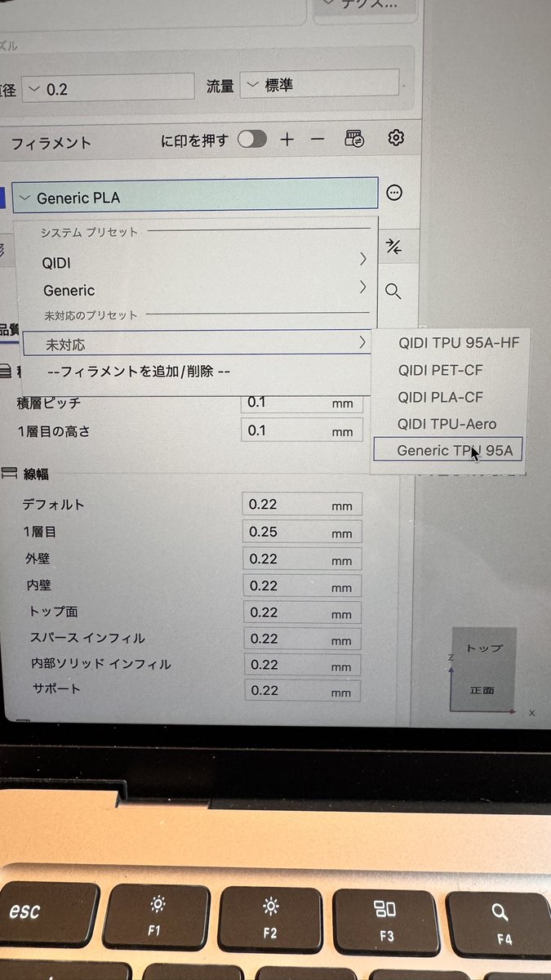This screenshot has width=551, height=980.
Task: Click the スパース インフィル width field
Action: click(x=301, y=639)
